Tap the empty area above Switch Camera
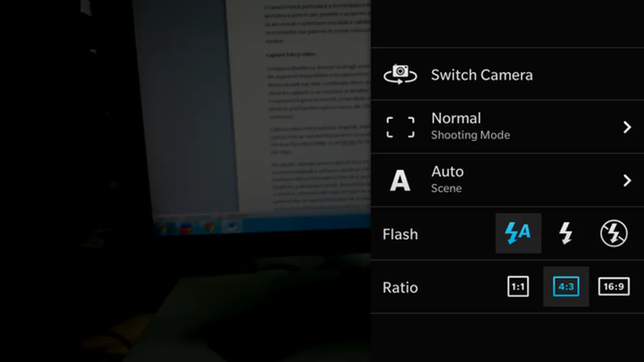 click(x=507, y=24)
